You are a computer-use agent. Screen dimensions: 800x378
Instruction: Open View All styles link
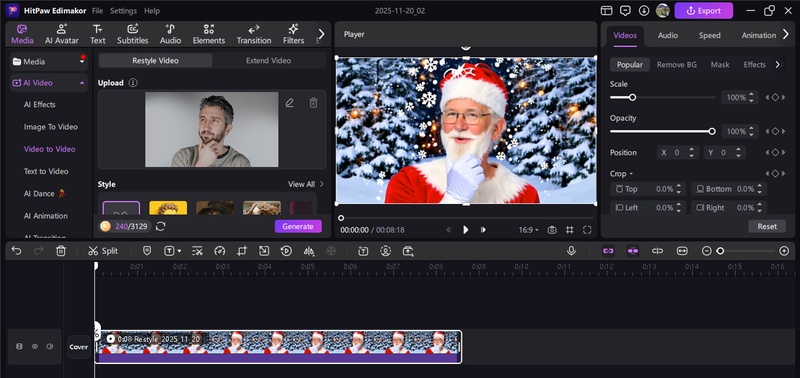[x=306, y=184]
